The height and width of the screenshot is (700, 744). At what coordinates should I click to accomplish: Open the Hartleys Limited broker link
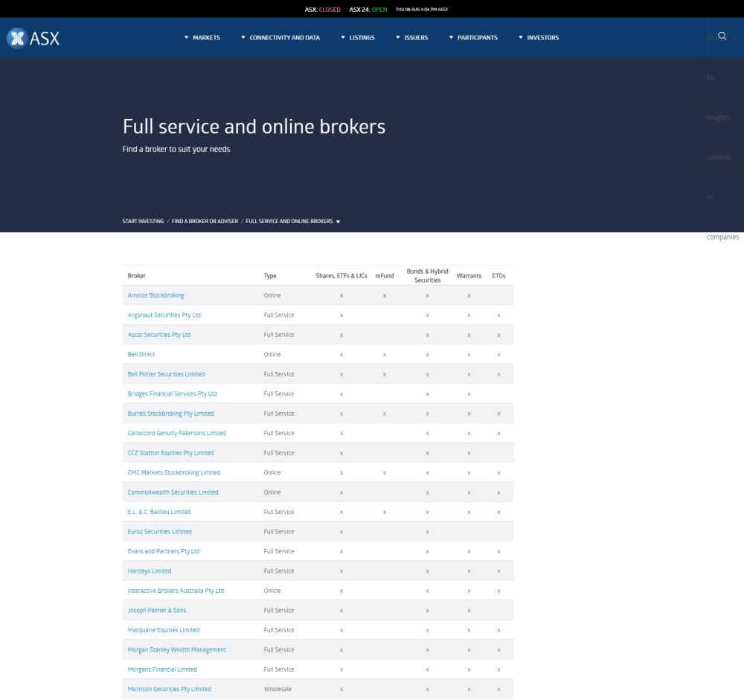pos(149,571)
